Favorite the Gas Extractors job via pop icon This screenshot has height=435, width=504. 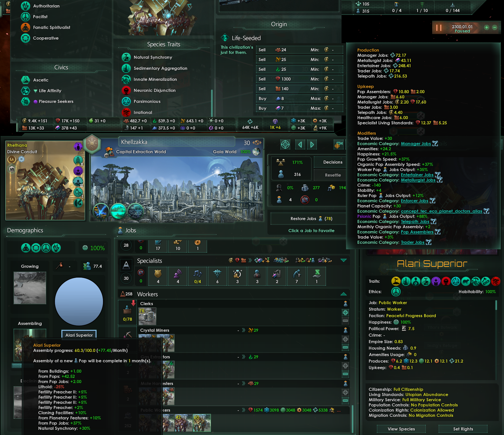345,357
